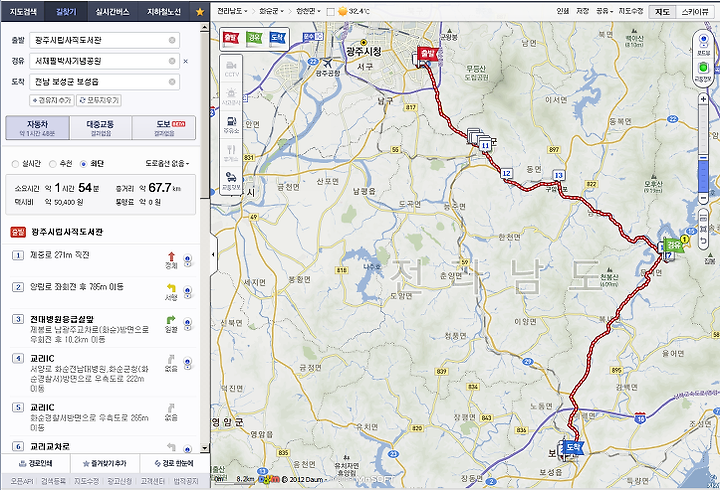The height and width of the screenshot is (490, 720).
Task: Select the 추천 route option
Action: click(x=53, y=164)
